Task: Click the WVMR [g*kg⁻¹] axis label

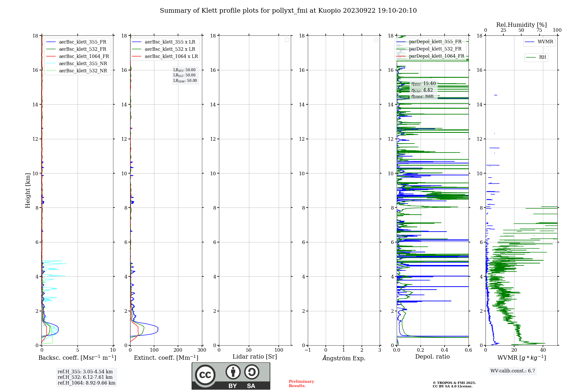Action: (x=522, y=358)
